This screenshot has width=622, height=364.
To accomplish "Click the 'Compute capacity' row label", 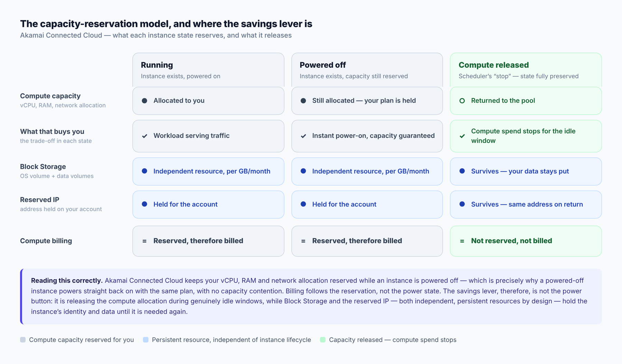I will (50, 96).
